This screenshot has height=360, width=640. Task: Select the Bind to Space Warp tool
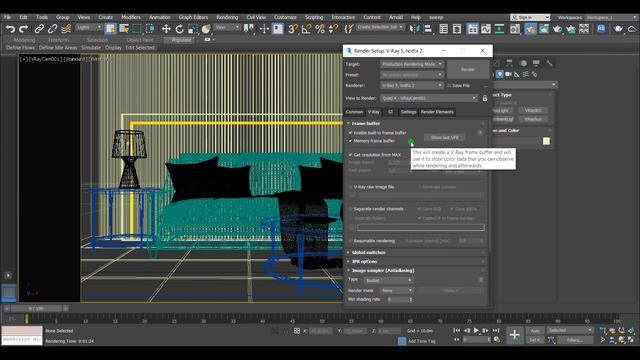click(x=66, y=29)
